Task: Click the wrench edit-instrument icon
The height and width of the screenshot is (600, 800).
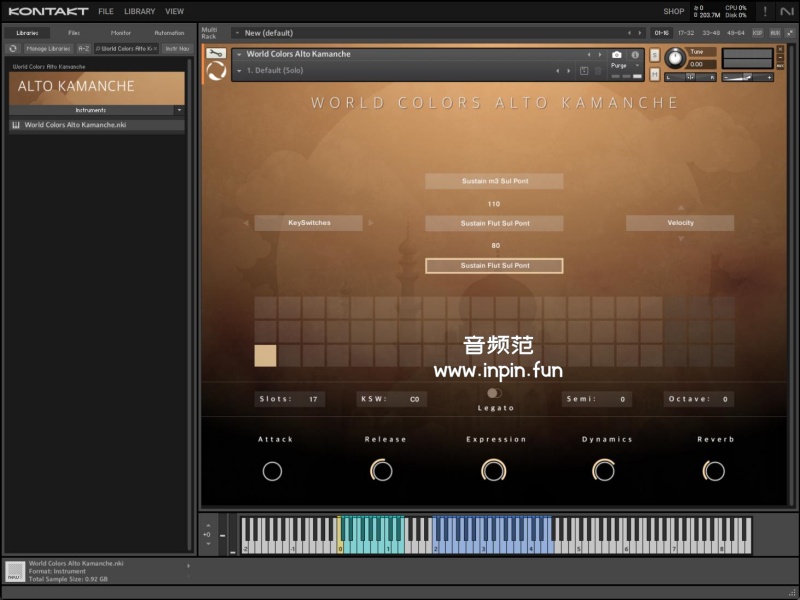Action: [x=215, y=54]
